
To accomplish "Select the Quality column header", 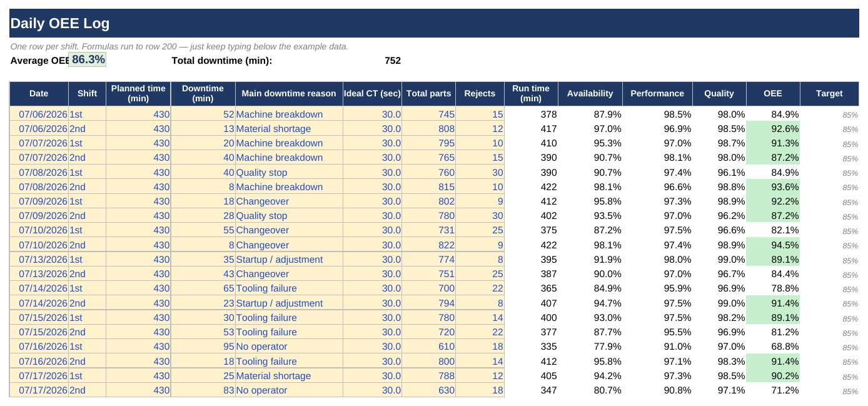I will coord(719,94).
